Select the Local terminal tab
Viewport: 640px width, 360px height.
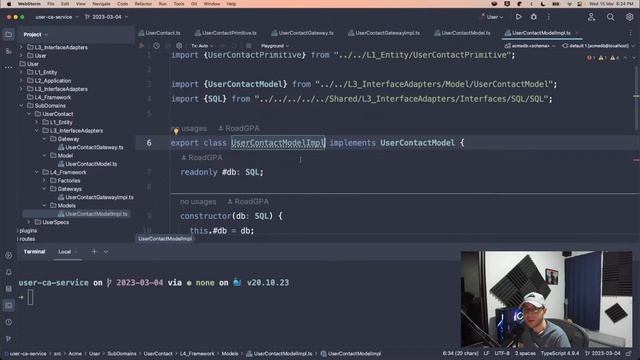64,252
